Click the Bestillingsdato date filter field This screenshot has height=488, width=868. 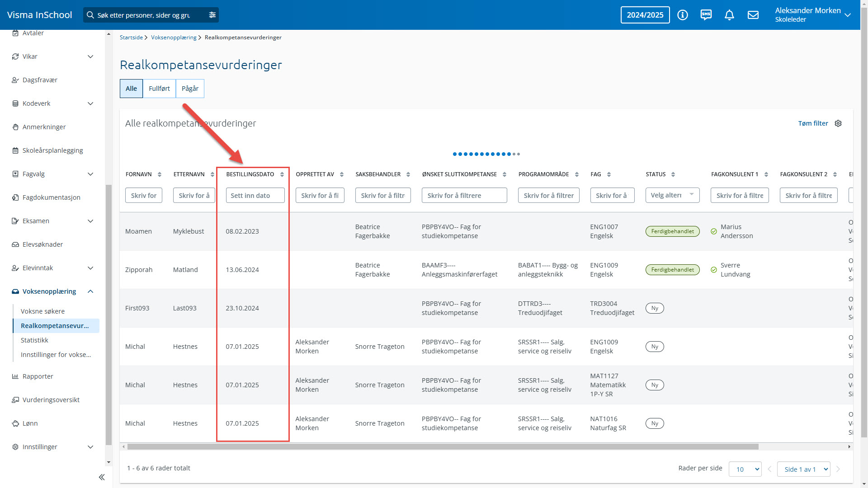coord(255,195)
